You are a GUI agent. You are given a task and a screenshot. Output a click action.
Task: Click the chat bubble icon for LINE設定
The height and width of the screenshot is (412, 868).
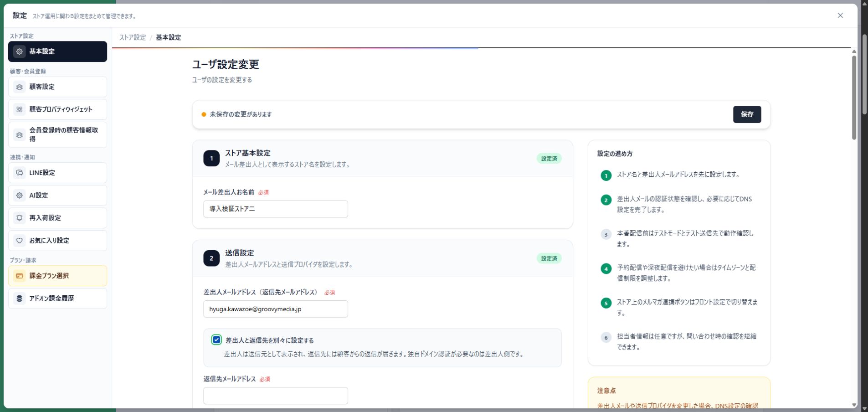pyautogui.click(x=19, y=173)
